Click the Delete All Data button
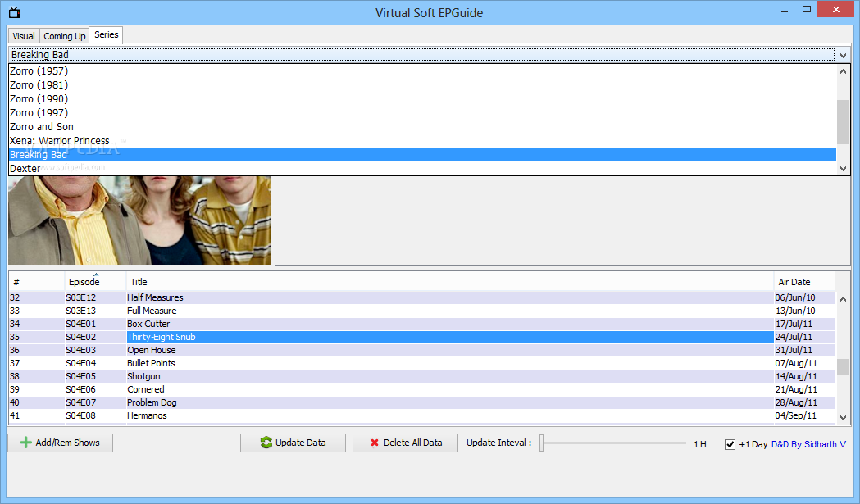 (405, 443)
